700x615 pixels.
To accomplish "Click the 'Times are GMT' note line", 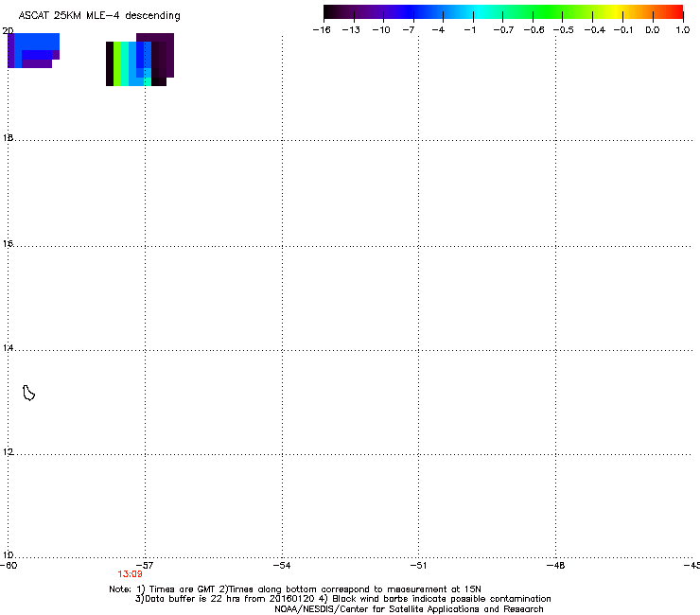I will (295, 589).
